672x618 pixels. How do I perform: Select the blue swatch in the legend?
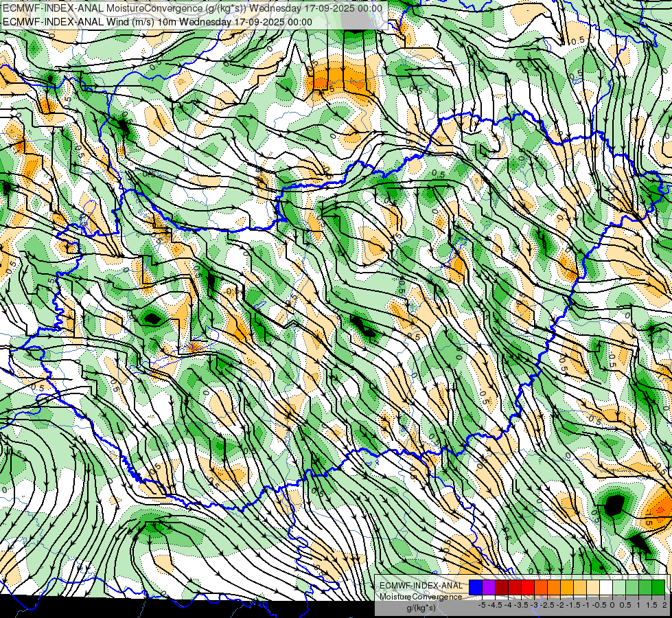(x=476, y=587)
